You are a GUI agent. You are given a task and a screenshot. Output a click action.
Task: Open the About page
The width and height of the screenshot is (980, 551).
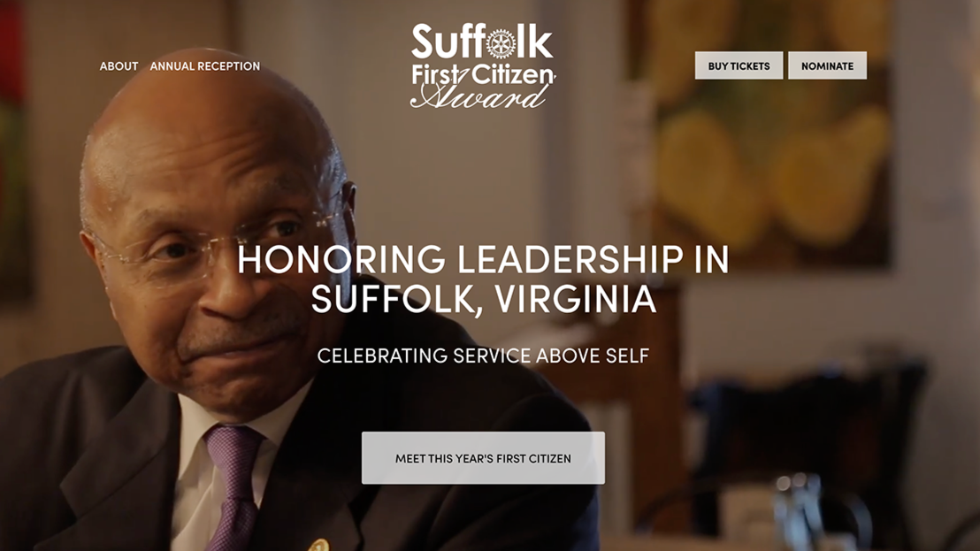click(119, 66)
